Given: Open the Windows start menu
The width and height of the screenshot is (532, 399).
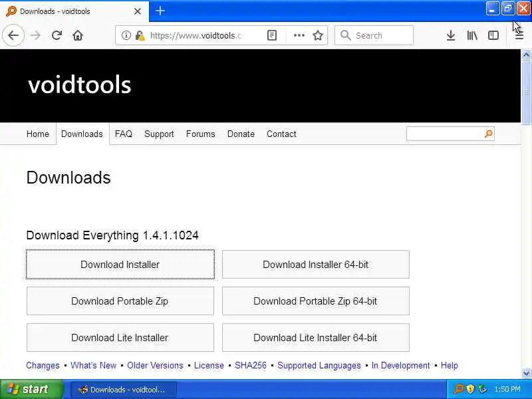Looking at the screenshot, I should pyautogui.click(x=31, y=389).
